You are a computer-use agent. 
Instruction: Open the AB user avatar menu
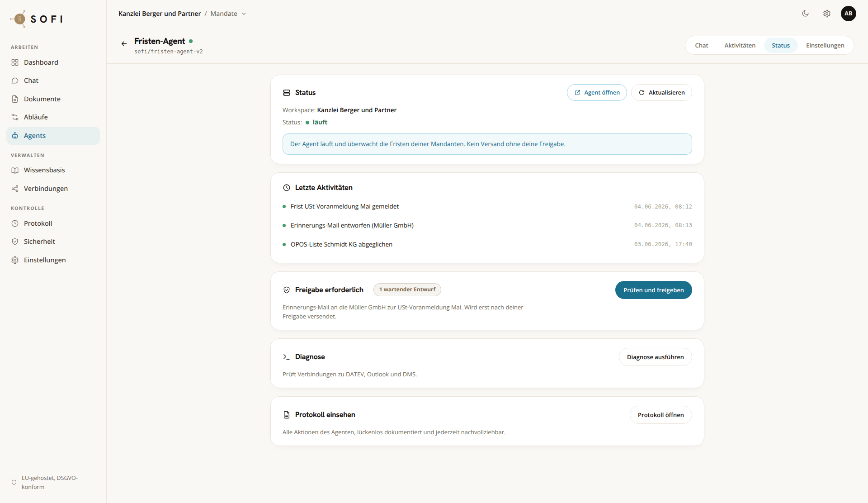click(849, 14)
